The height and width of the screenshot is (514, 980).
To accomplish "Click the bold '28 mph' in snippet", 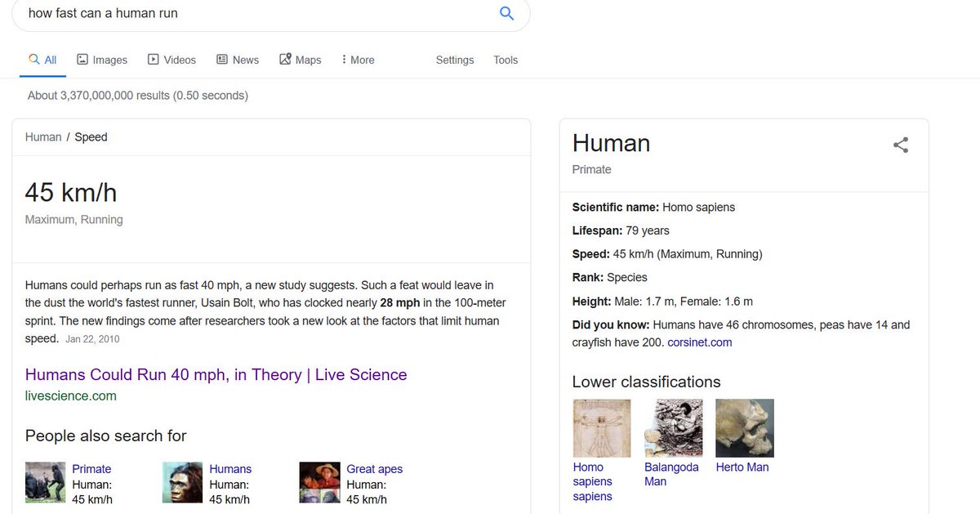I will pyautogui.click(x=400, y=302).
